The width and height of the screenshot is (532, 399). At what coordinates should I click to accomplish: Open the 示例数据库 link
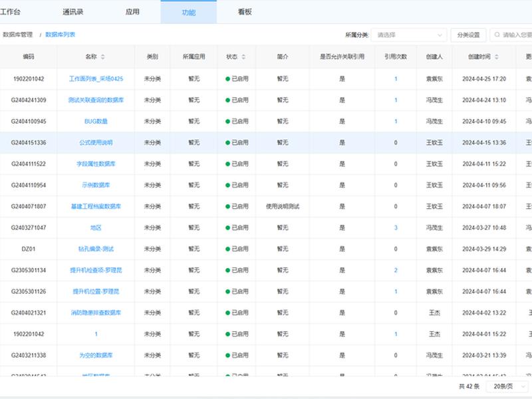coord(96,185)
